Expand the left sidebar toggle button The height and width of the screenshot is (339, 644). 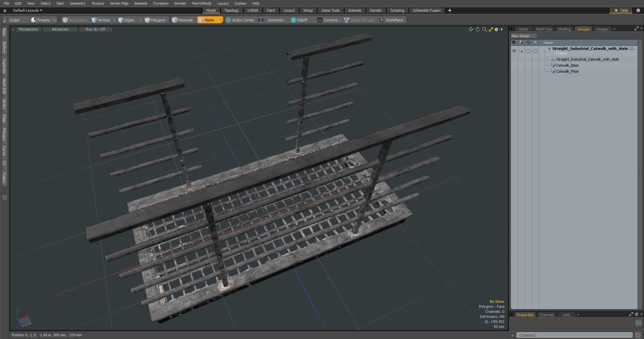pyautogui.click(x=4, y=198)
